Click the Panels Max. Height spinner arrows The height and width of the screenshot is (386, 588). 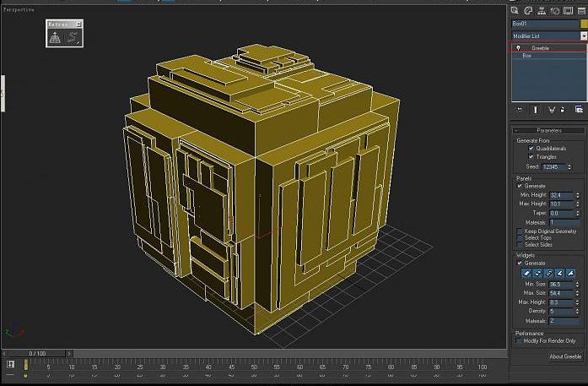click(578, 204)
